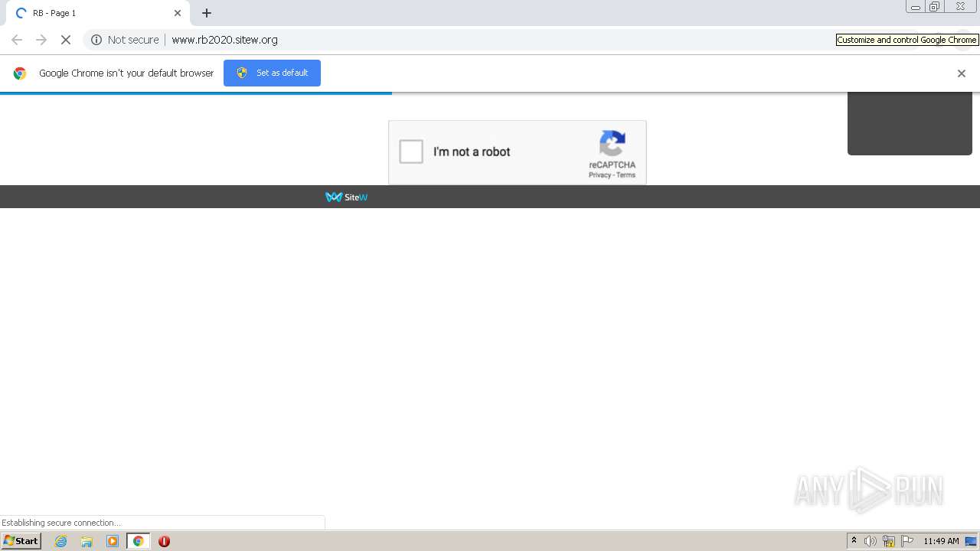Screen dimensions: 980x551
Task: Select the RB - Page 1 tab
Action: coord(97,13)
